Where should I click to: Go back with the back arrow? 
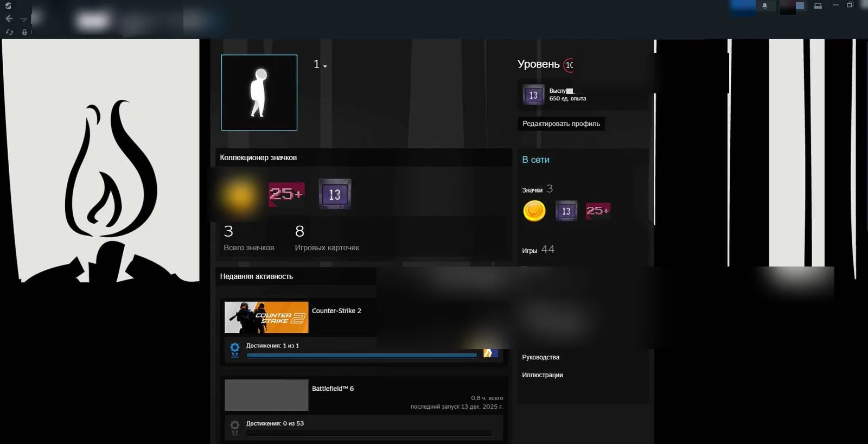click(x=9, y=19)
